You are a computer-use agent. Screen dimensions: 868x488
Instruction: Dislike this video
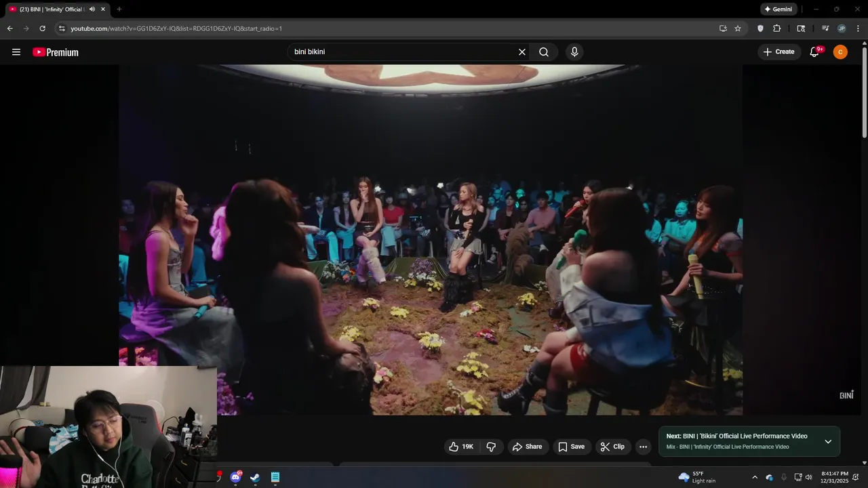(x=491, y=447)
